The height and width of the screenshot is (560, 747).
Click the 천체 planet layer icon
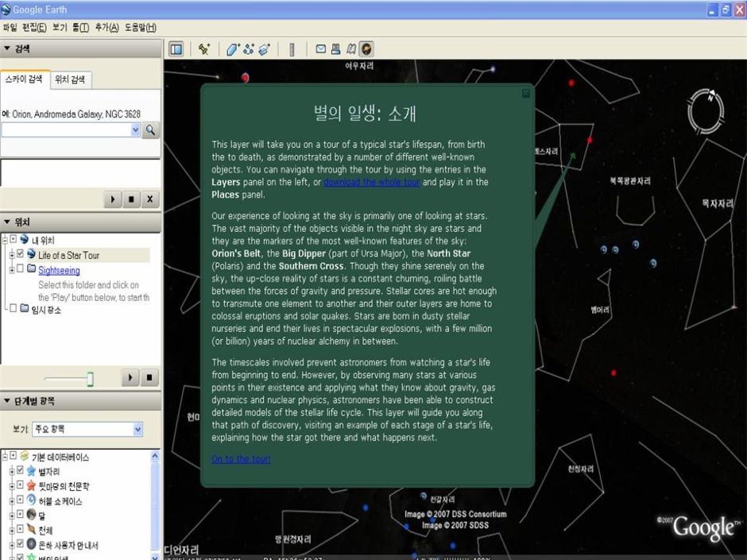tap(32, 530)
